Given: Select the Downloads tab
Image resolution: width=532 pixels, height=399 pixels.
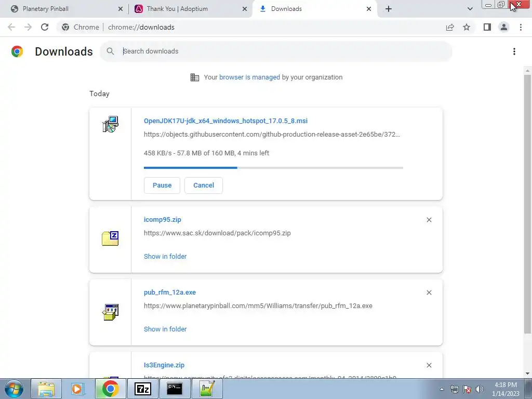Looking at the screenshot, I should click(x=315, y=9).
